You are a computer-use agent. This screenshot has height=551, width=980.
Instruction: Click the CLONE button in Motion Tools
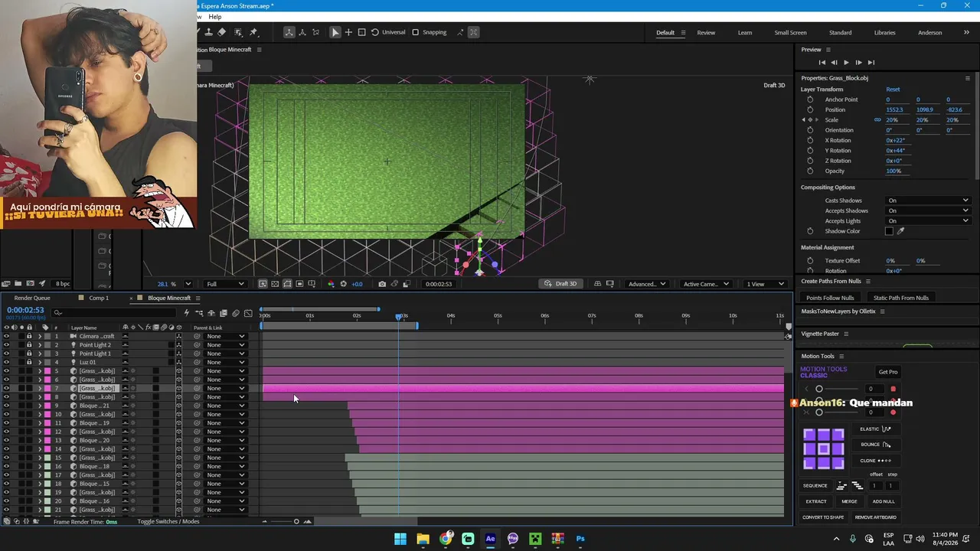(875, 461)
